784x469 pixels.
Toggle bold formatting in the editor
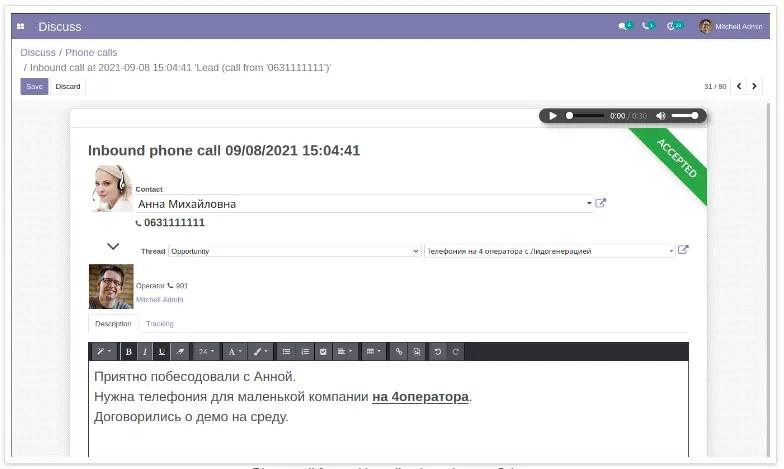pyautogui.click(x=128, y=352)
